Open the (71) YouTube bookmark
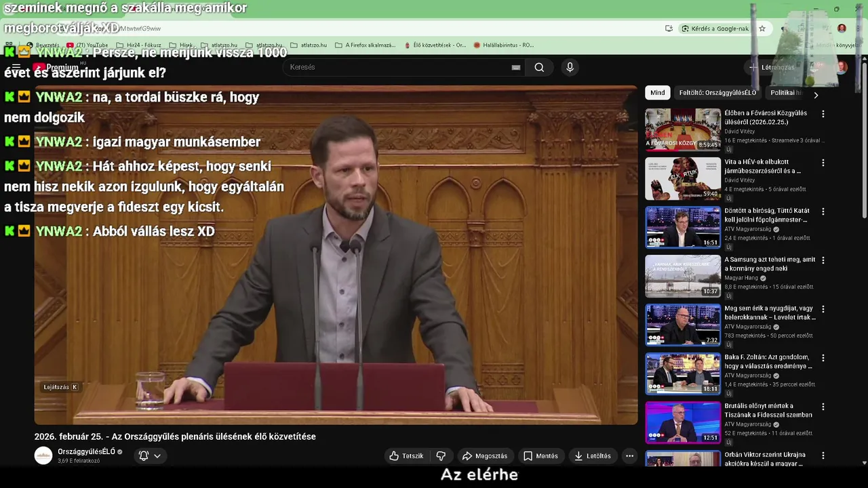 (87, 45)
